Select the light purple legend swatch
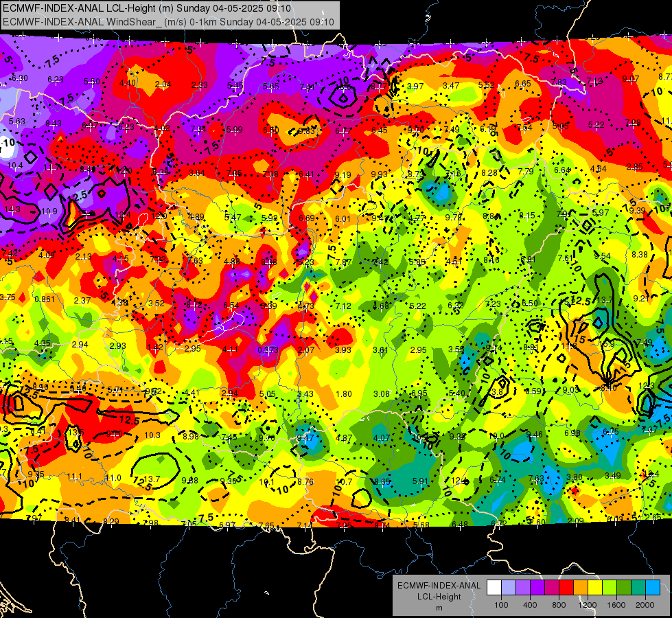 [x=523, y=588]
